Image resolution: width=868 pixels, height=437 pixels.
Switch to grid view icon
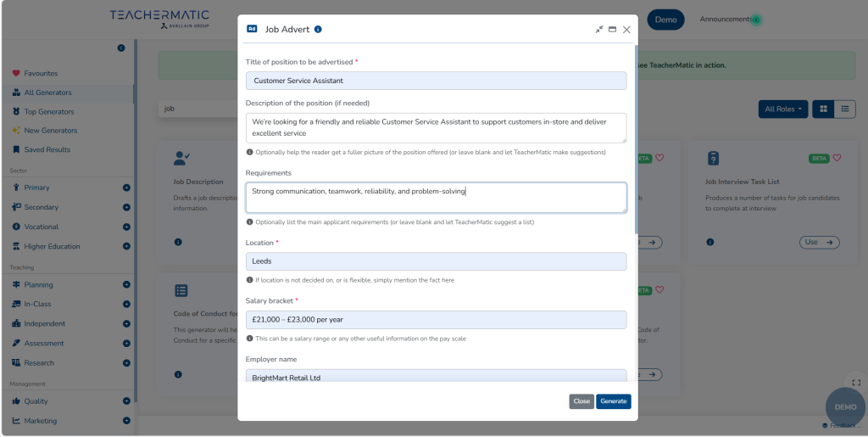(823, 109)
